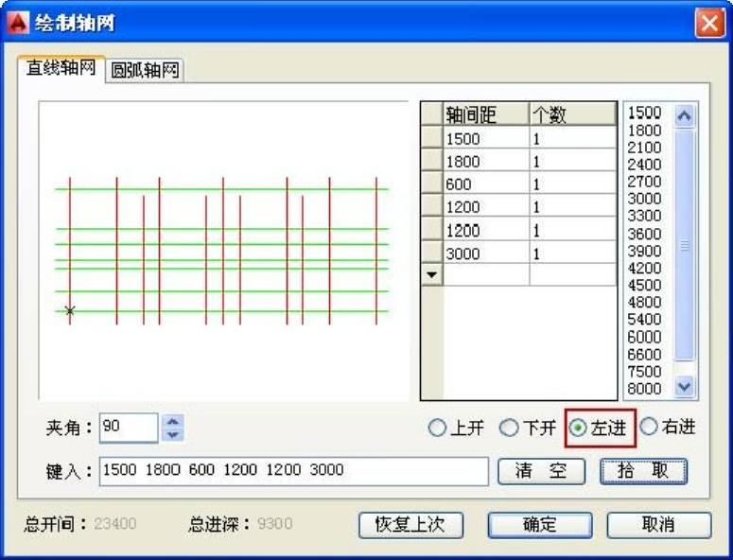733x560 pixels.
Task: Cancel with the 取消 button
Action: (x=659, y=525)
